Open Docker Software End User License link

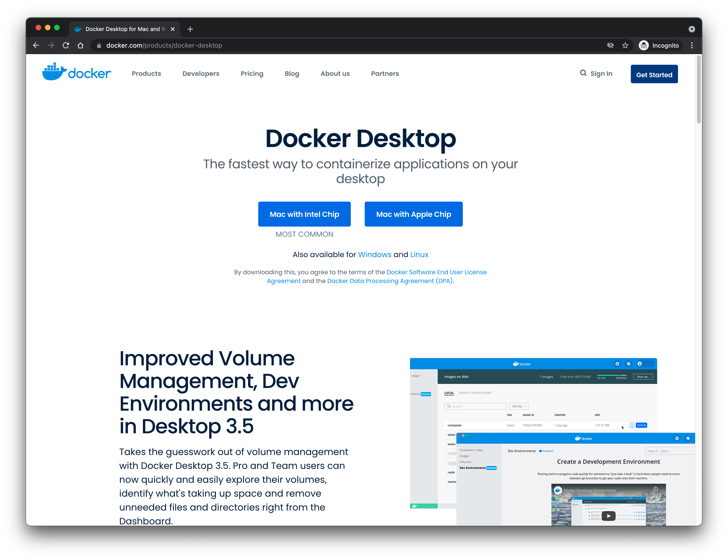436,272
